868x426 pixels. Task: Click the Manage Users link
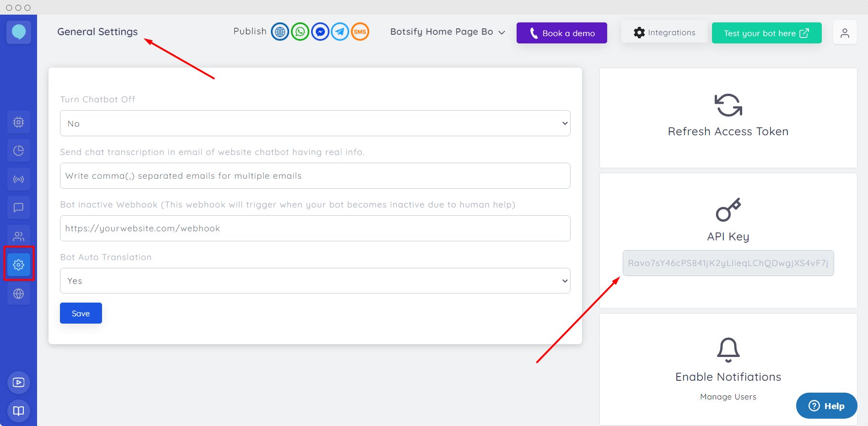tap(728, 397)
